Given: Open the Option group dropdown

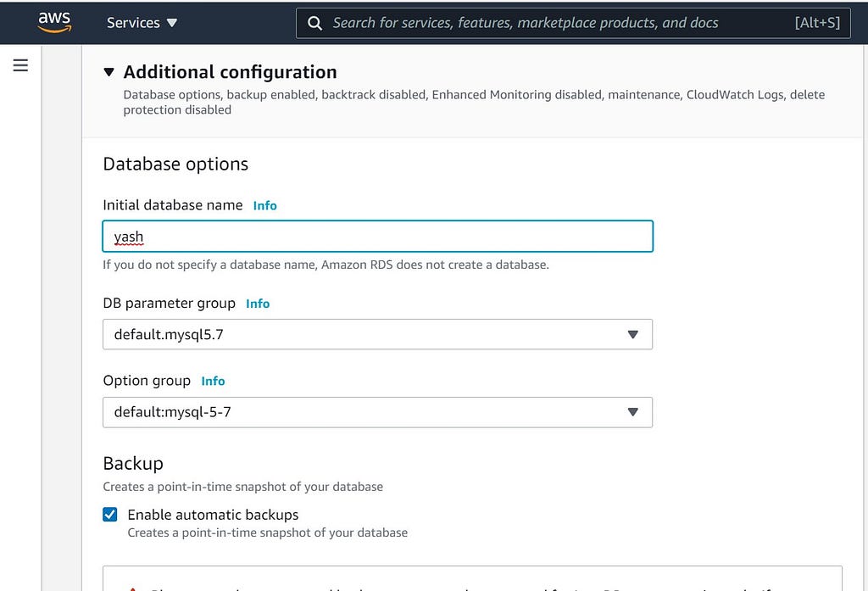Looking at the screenshot, I should coord(377,412).
